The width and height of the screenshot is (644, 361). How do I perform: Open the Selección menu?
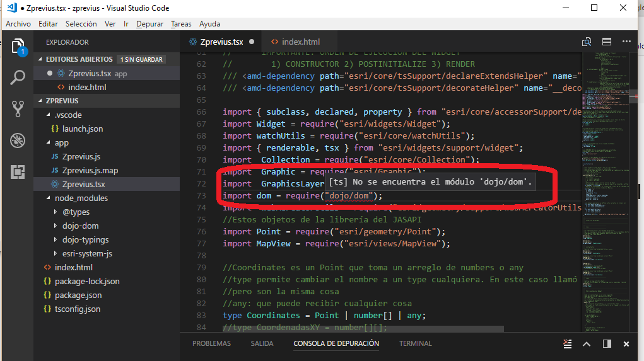click(81, 24)
